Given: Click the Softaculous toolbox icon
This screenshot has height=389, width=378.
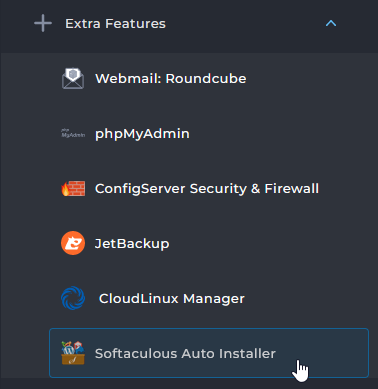Looking at the screenshot, I should point(73,353).
